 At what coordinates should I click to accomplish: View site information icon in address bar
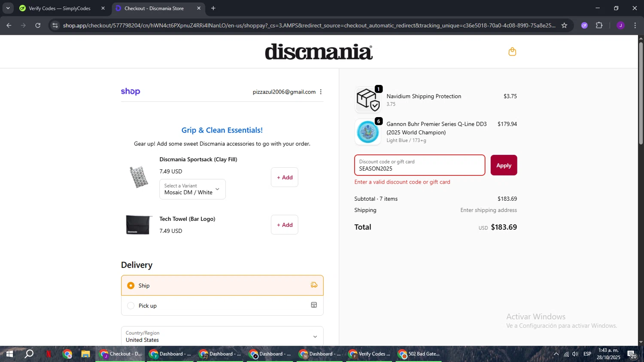coord(55,25)
